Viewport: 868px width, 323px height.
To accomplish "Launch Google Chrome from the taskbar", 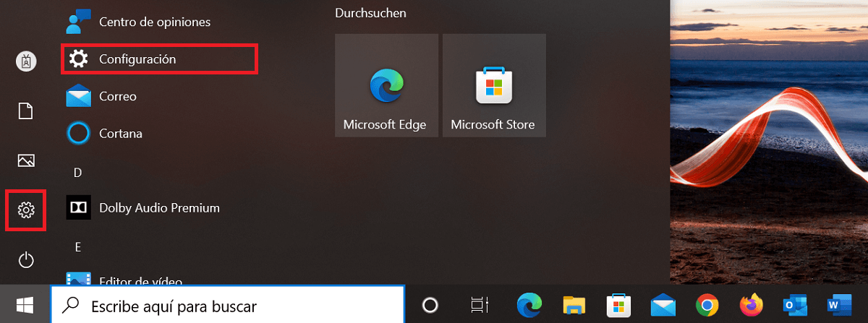I will coord(707,305).
